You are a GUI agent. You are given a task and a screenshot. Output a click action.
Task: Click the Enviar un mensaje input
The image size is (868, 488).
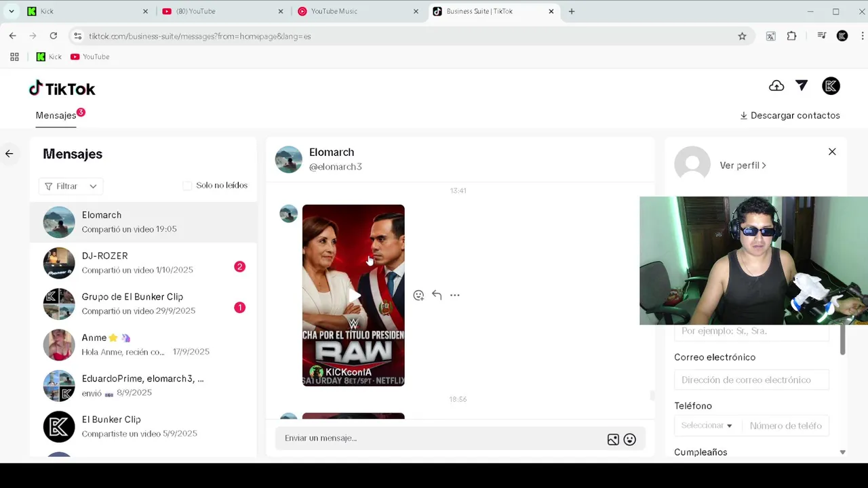click(x=441, y=439)
